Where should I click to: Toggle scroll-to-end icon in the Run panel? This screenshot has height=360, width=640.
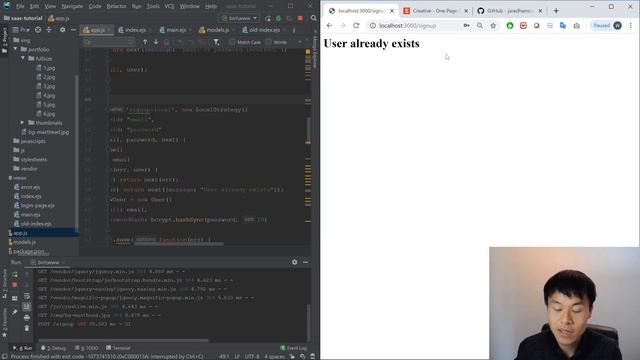click(27, 306)
